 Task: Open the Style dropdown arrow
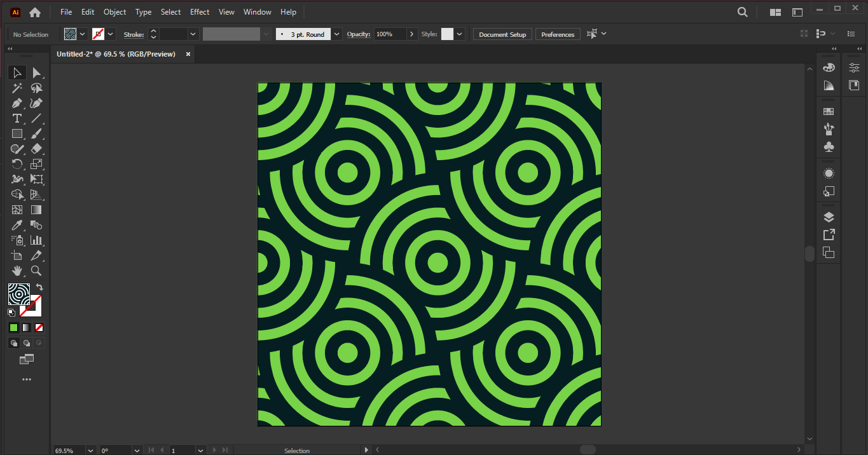point(460,34)
